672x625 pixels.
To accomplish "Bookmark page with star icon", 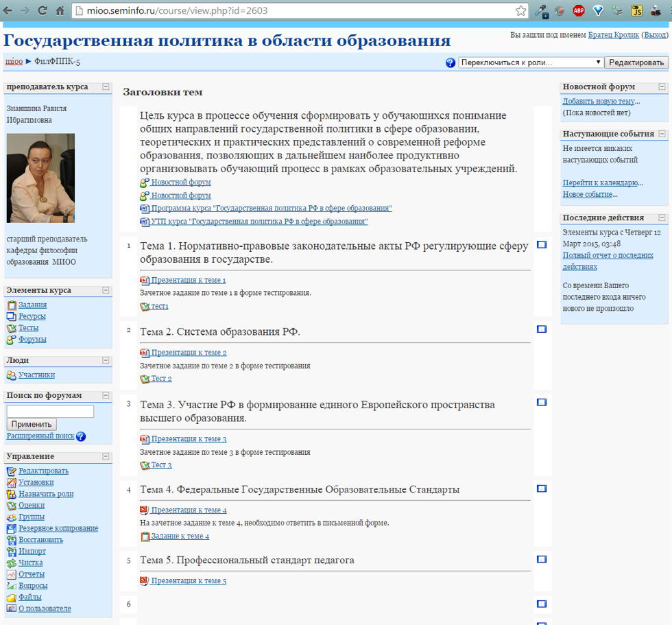I will 520,11.
